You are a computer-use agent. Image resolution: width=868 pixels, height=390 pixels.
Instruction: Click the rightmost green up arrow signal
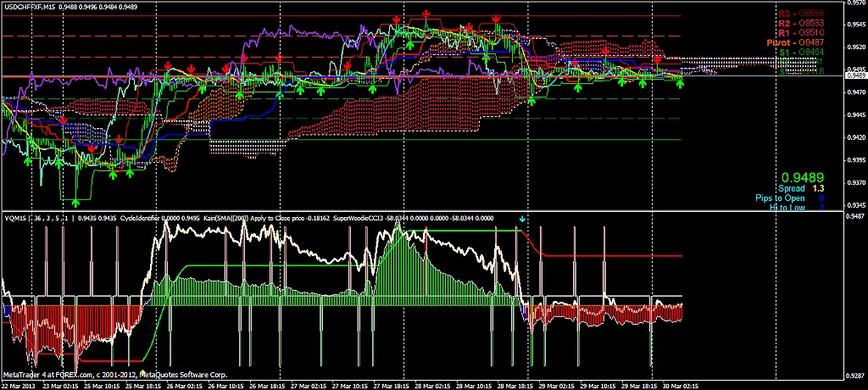click(x=680, y=83)
